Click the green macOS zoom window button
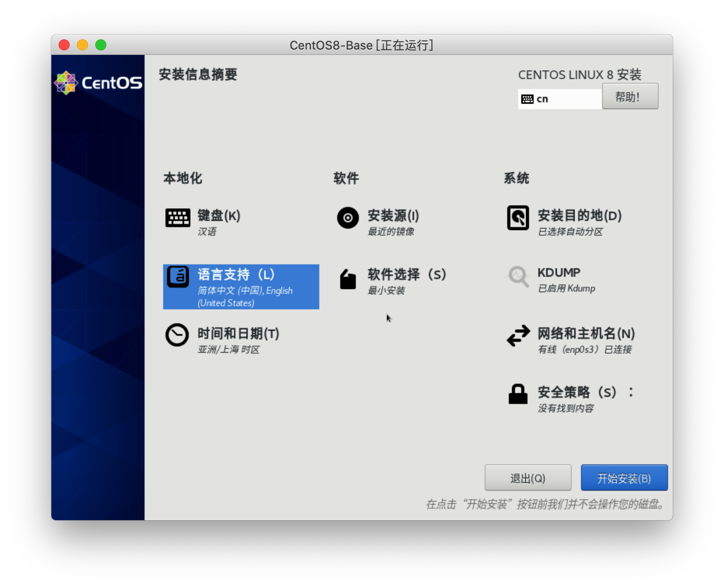This screenshot has width=724, height=588. click(x=101, y=45)
